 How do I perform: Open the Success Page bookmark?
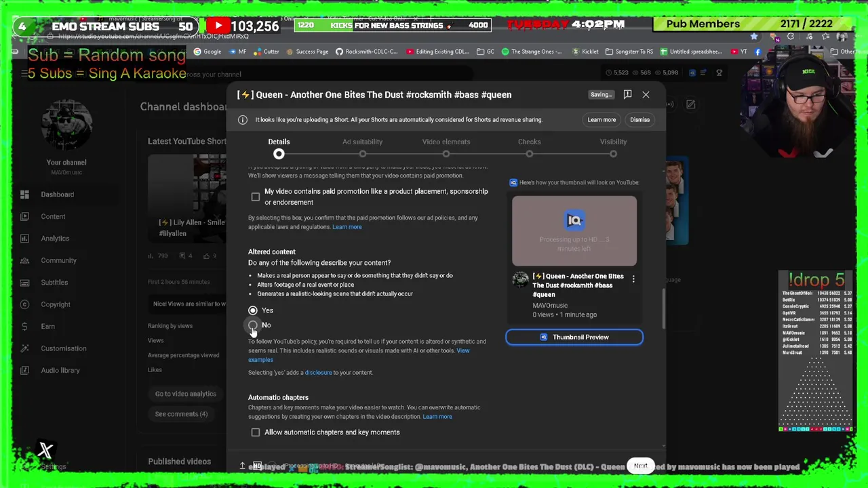(307, 52)
